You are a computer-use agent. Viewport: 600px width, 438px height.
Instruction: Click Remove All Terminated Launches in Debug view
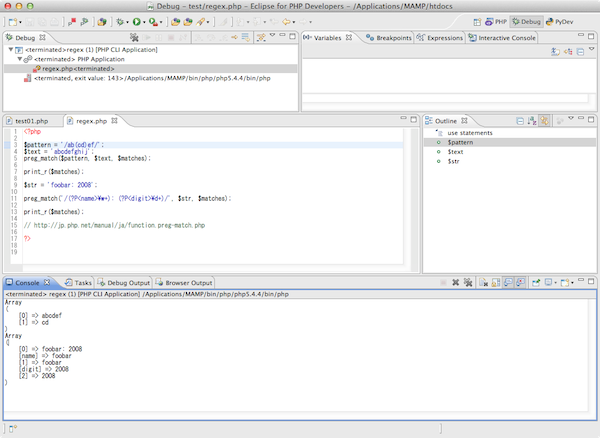tap(134, 37)
